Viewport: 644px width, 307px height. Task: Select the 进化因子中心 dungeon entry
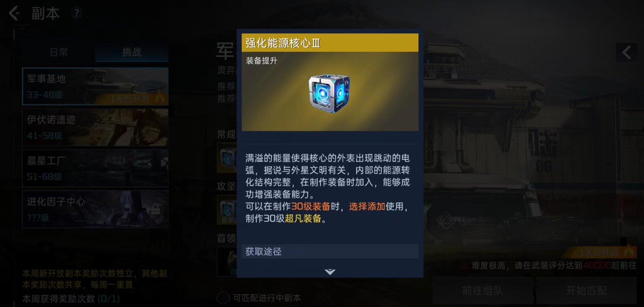[95, 209]
